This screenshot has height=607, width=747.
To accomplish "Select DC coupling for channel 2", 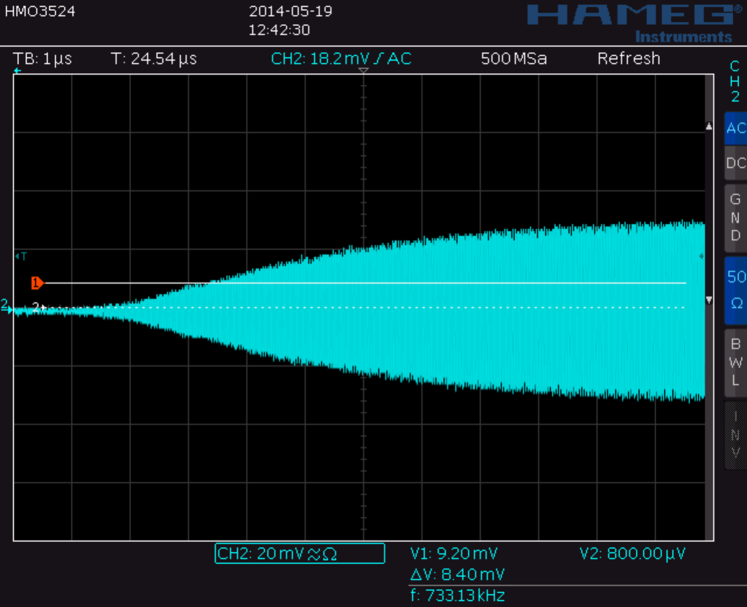I will (x=735, y=162).
